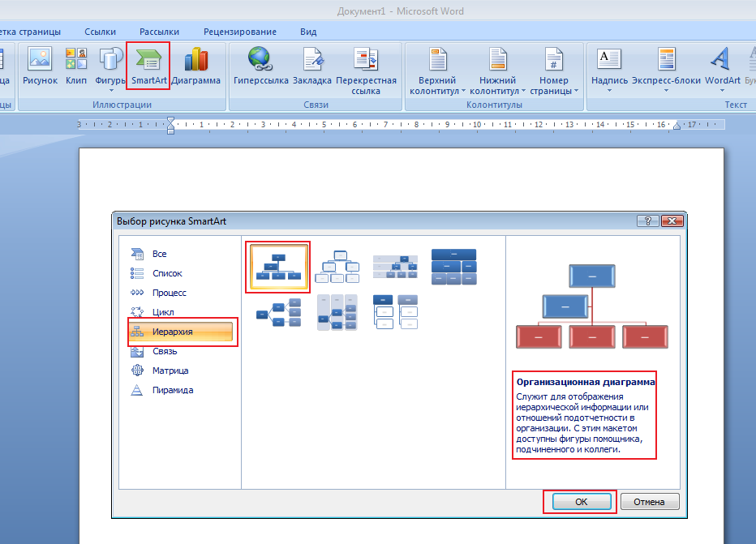This screenshot has height=544, width=756.
Task: Open the Экспресс-блоки quick parts menu
Action: (x=666, y=68)
